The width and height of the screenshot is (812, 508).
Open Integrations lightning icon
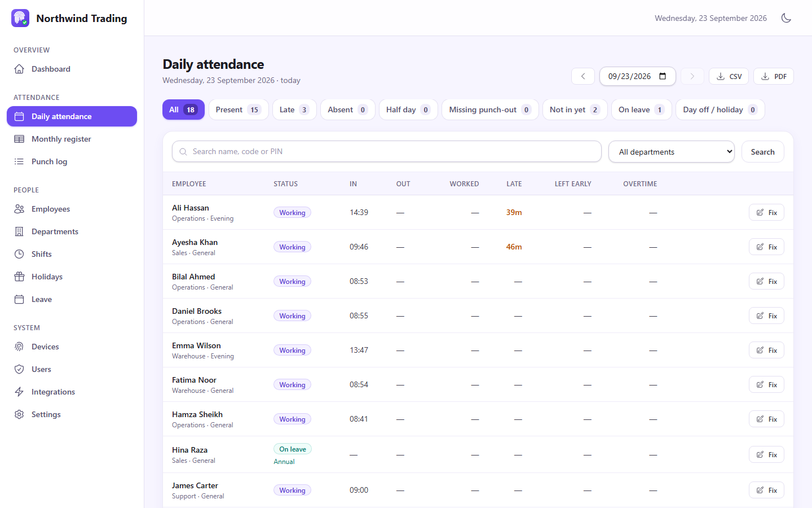coord(19,392)
